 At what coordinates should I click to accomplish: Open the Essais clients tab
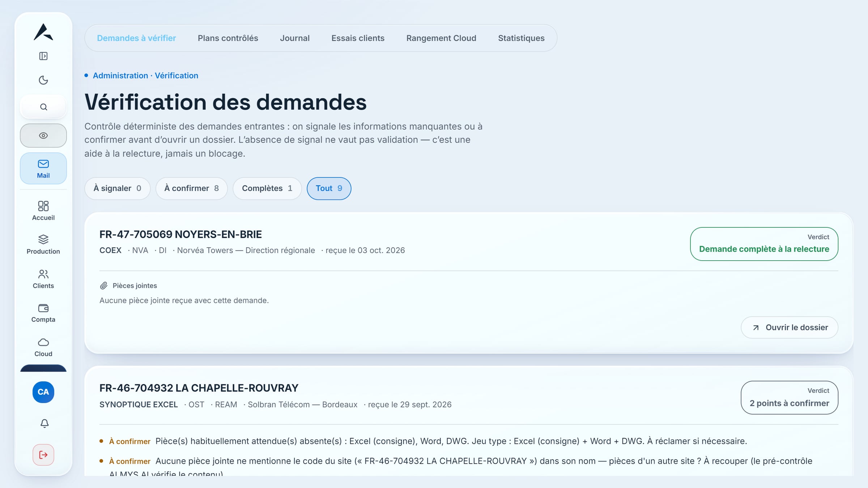pyautogui.click(x=358, y=38)
